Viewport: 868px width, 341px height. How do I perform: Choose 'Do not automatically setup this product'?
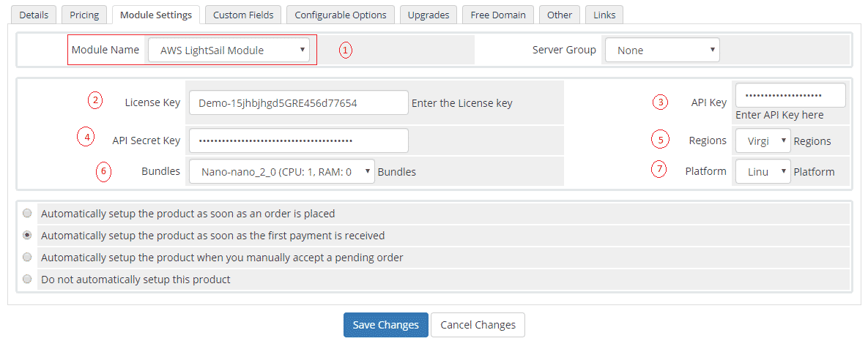[x=28, y=279]
